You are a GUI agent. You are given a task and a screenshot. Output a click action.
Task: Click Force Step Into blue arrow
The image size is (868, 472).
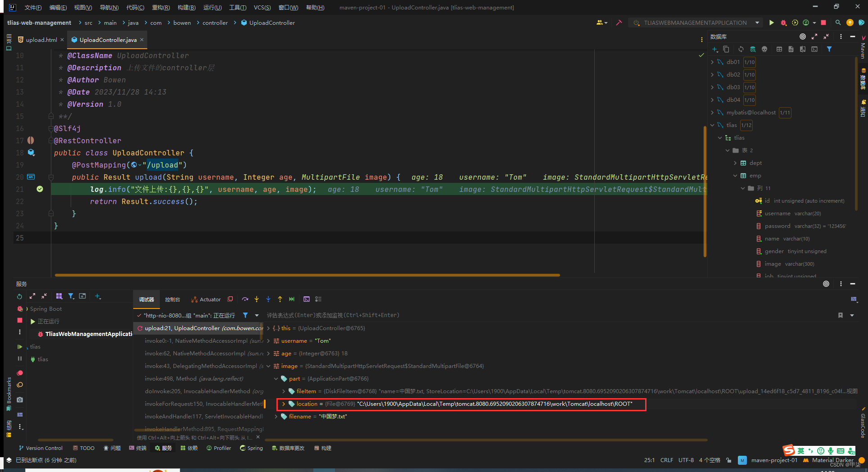click(268, 299)
